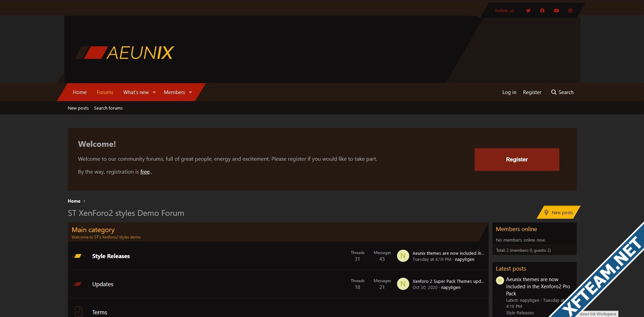Screen dimensions: 644x317
Task: Open 'Aeunix themes are now included' latest post
Action: point(538,287)
